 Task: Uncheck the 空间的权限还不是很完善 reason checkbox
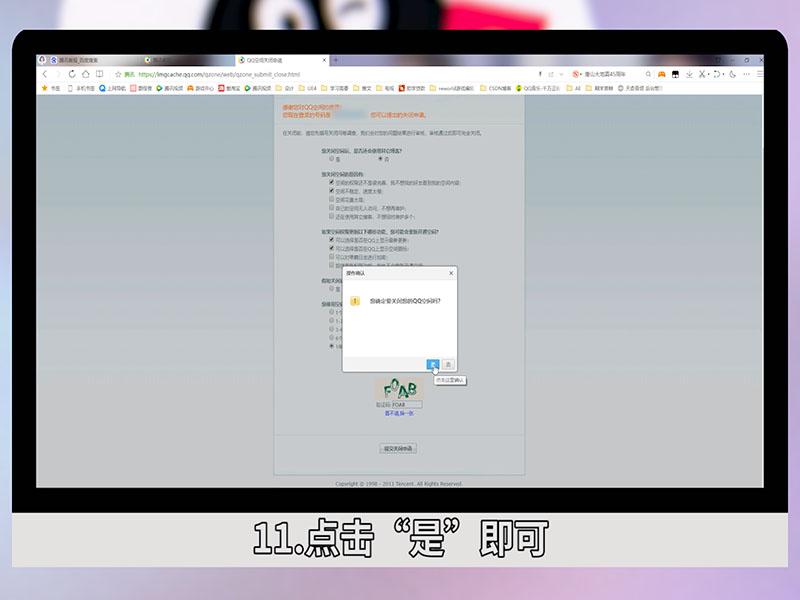tap(332, 182)
